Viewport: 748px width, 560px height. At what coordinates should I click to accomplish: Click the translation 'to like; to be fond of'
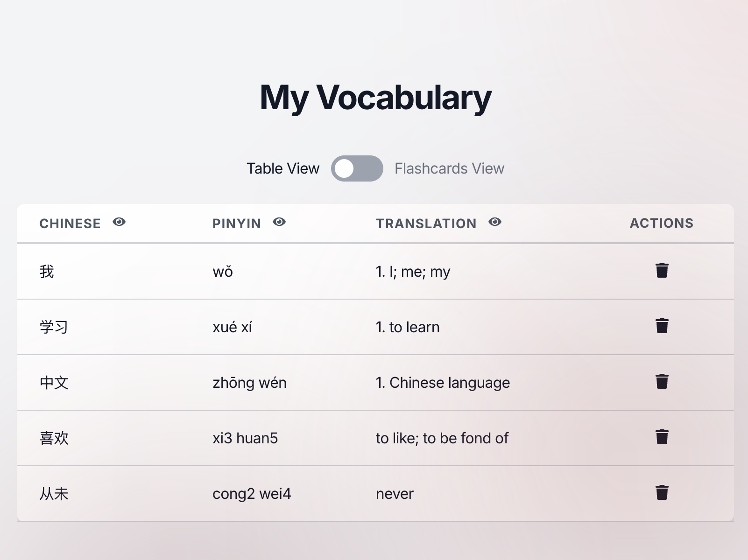point(442,438)
